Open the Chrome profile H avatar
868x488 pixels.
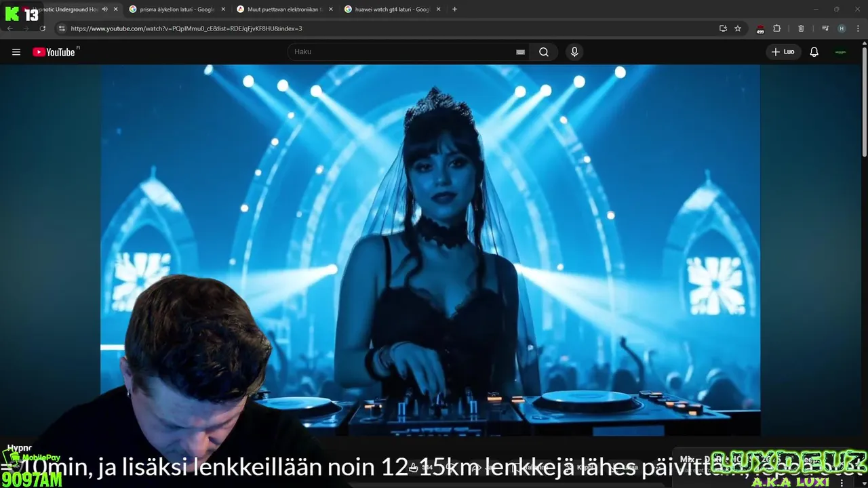click(842, 28)
